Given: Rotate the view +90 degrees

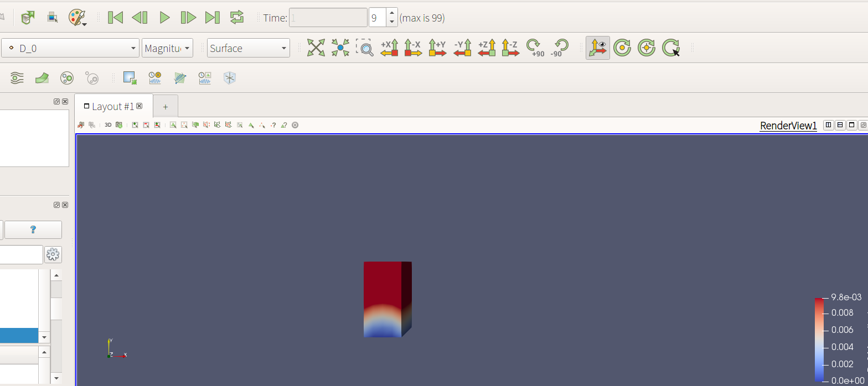Looking at the screenshot, I should coord(535,48).
